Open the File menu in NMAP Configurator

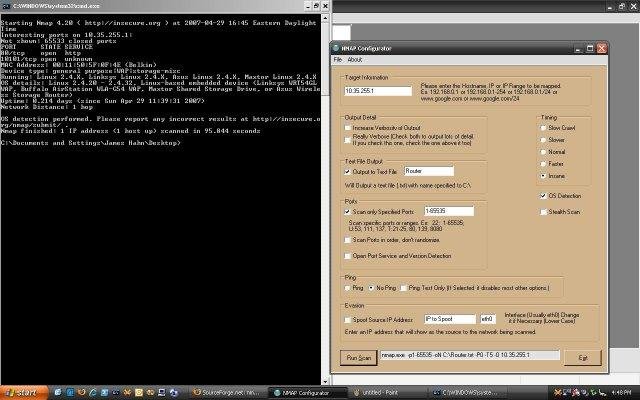(338, 60)
